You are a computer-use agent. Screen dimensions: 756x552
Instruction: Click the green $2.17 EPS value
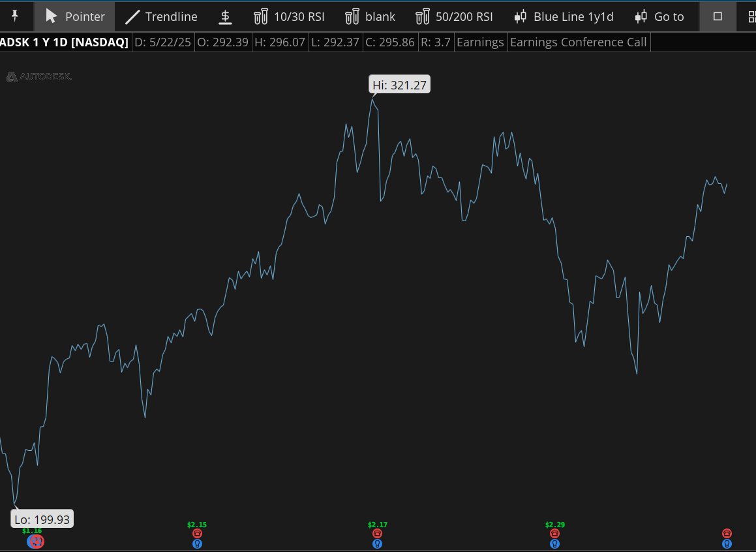point(378,525)
